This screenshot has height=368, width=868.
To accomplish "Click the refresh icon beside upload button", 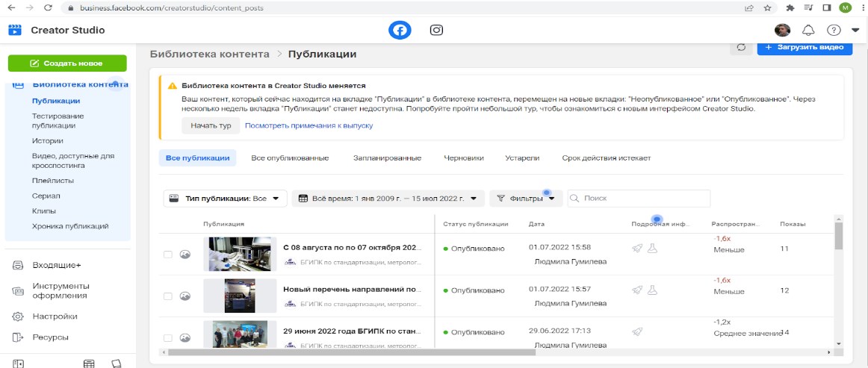I will click(x=741, y=47).
